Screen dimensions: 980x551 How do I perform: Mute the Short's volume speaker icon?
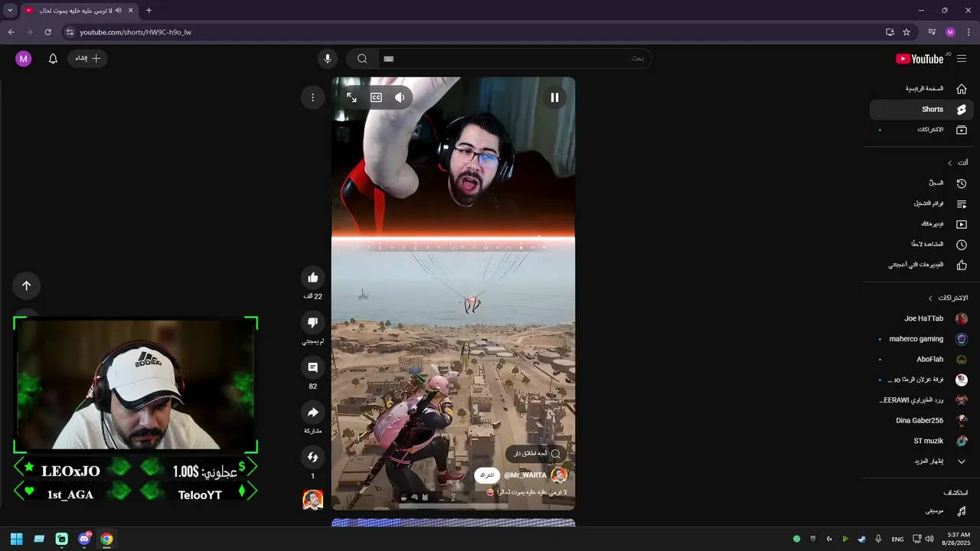click(400, 97)
